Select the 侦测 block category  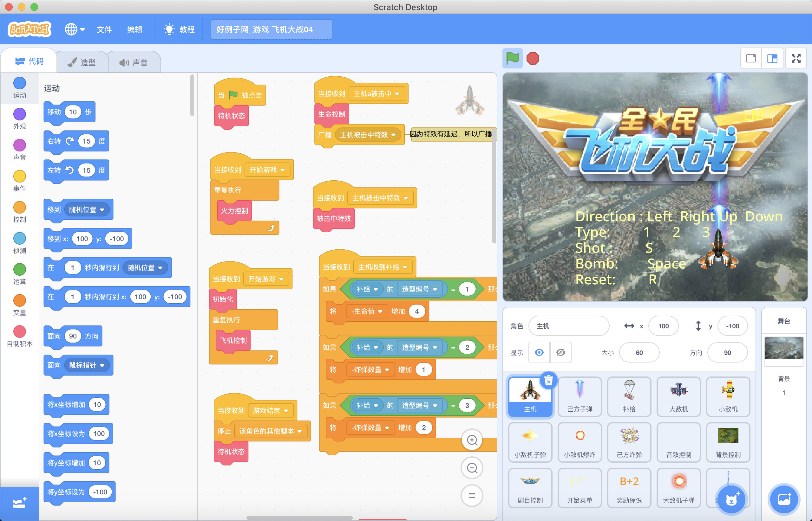click(x=19, y=243)
